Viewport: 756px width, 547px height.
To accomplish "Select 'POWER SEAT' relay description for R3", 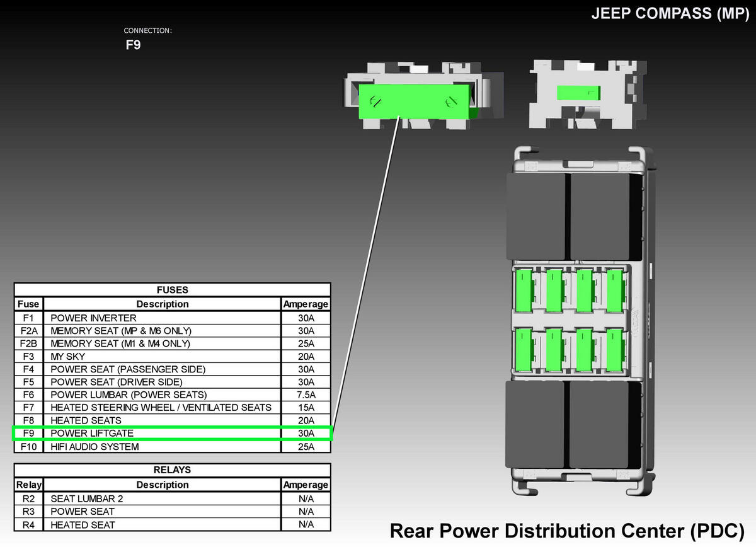I will [x=83, y=511].
